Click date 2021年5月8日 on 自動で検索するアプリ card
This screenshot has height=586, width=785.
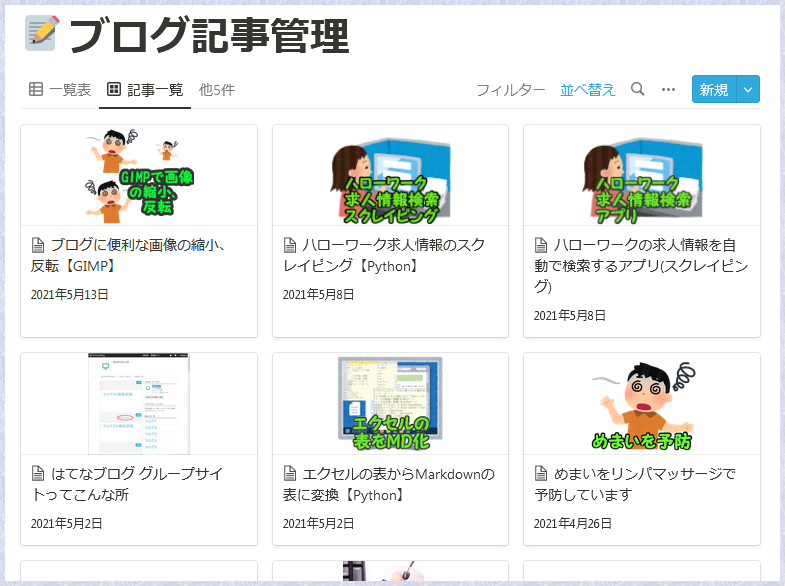(570, 316)
